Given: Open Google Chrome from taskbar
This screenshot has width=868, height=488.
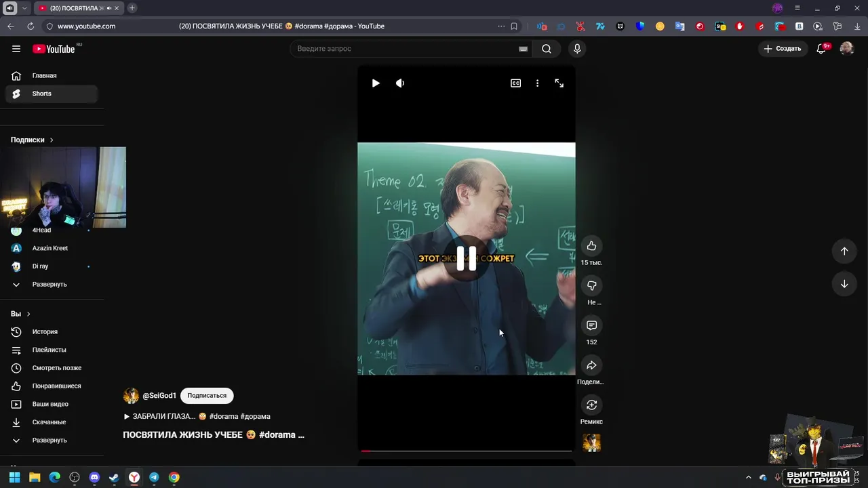Looking at the screenshot, I should (174, 477).
